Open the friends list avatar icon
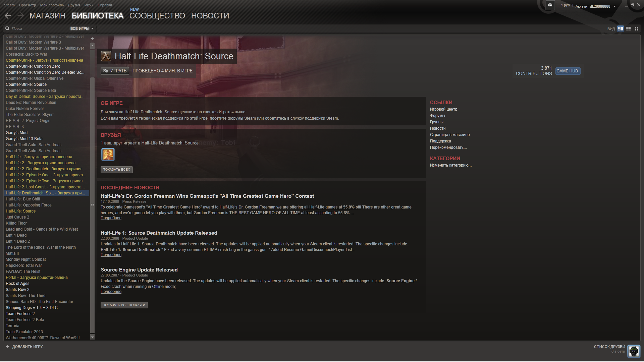The width and height of the screenshot is (644, 362). point(634,351)
